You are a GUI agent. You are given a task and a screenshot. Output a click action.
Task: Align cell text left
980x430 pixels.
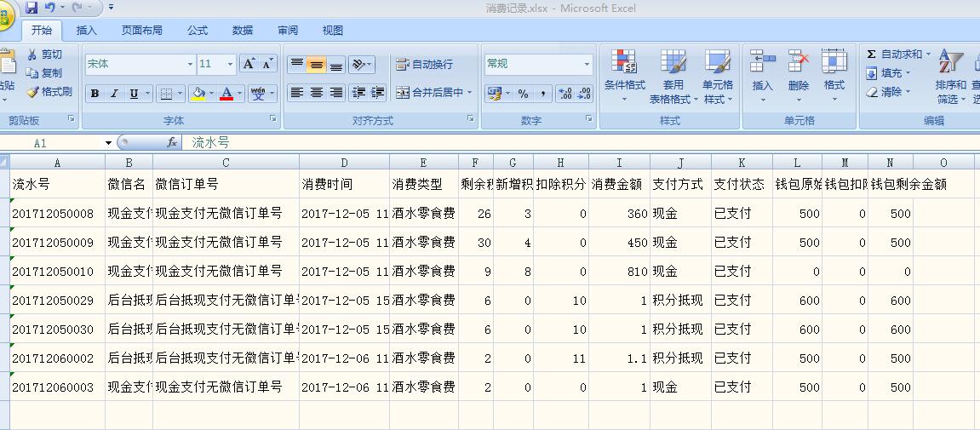pyautogui.click(x=297, y=93)
